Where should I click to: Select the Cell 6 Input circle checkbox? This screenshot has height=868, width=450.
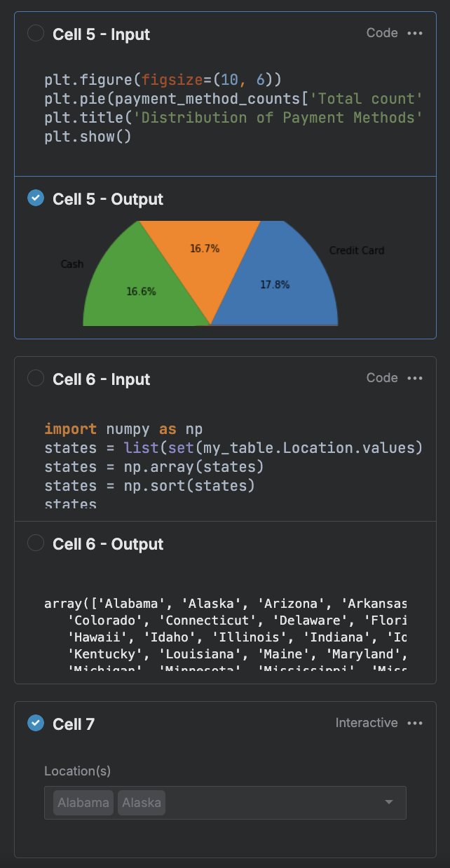point(35,378)
